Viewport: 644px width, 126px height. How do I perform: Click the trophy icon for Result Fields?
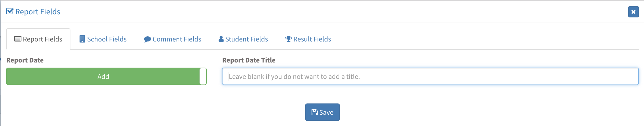point(288,39)
